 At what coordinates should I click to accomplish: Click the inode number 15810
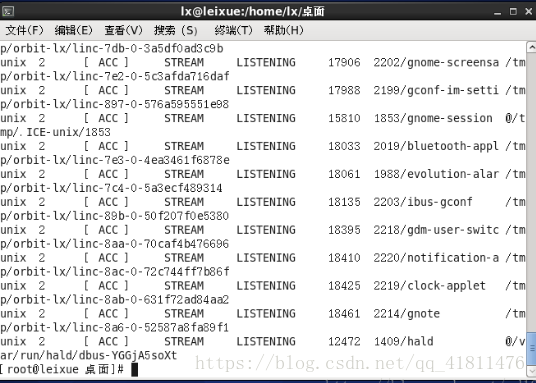click(344, 118)
